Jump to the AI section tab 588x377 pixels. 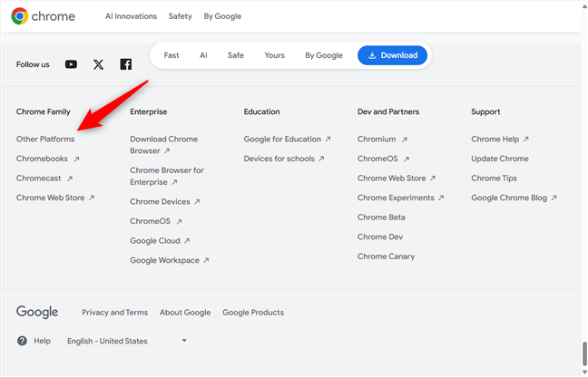tap(203, 55)
